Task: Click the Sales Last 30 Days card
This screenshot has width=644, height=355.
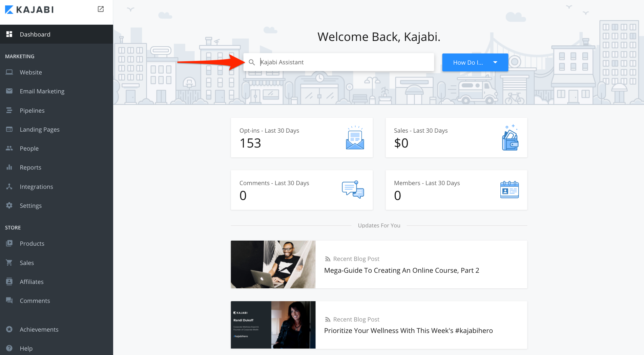Action: (456, 137)
